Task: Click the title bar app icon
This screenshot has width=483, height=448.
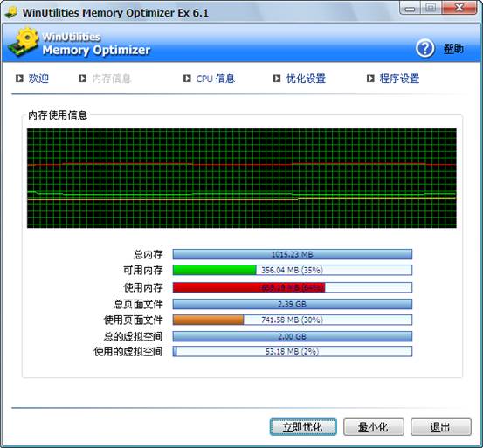Action: [11, 12]
